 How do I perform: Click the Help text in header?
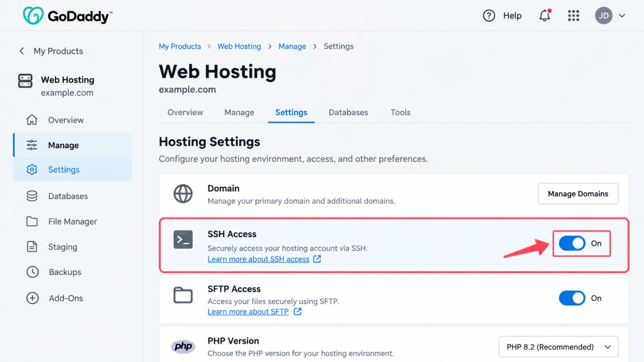tap(512, 16)
